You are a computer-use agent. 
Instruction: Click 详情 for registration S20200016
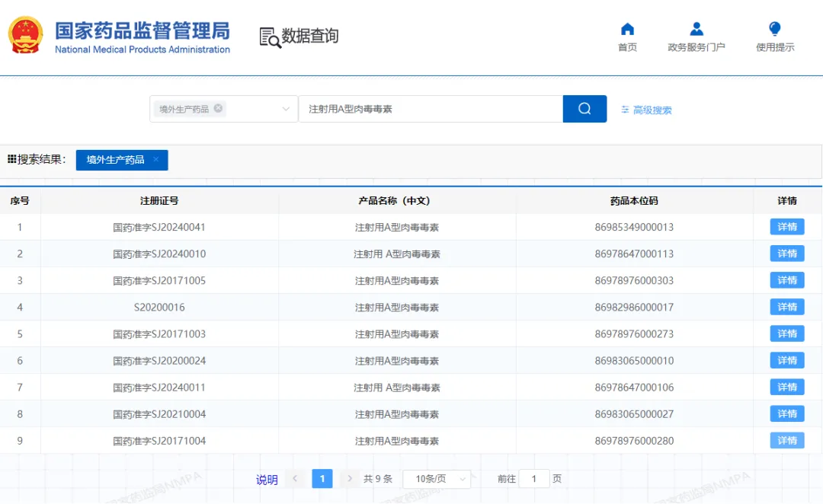tap(786, 306)
